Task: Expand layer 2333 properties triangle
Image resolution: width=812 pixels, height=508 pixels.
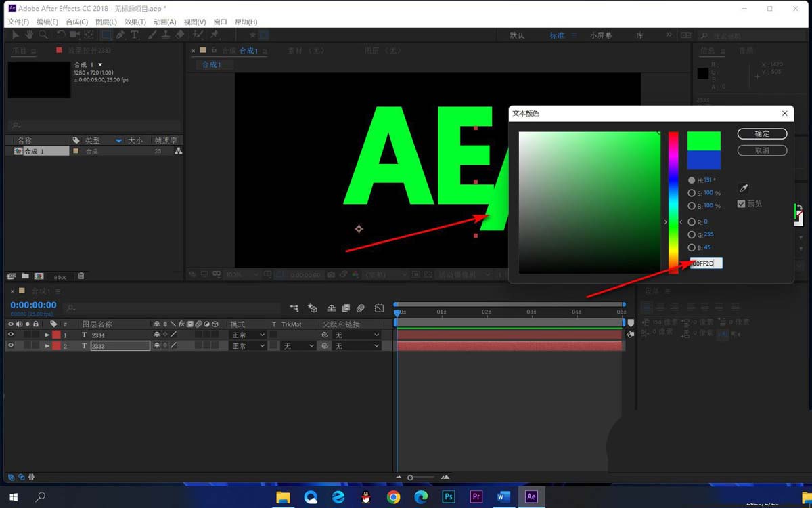Action: point(47,345)
